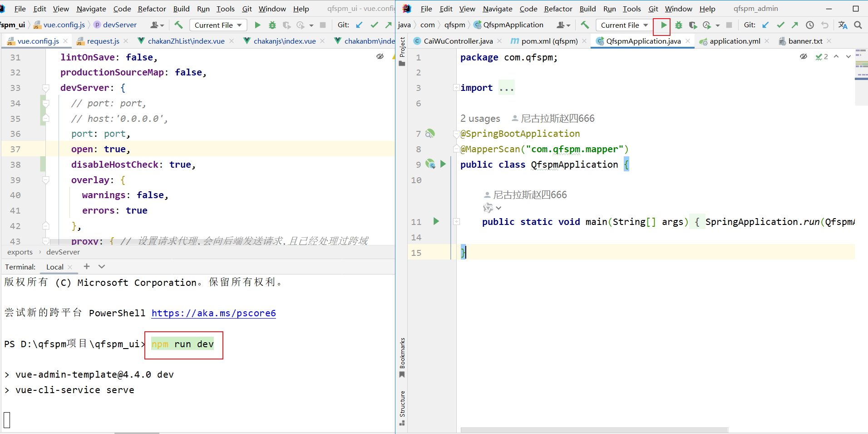Image resolution: width=868 pixels, height=434 pixels.
Task: Click Git Commit checkmark in qfspm_admin
Action: click(x=780, y=25)
